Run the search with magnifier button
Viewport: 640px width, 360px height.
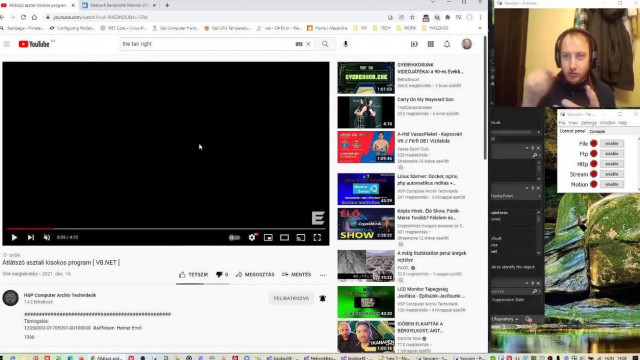coord(325,44)
